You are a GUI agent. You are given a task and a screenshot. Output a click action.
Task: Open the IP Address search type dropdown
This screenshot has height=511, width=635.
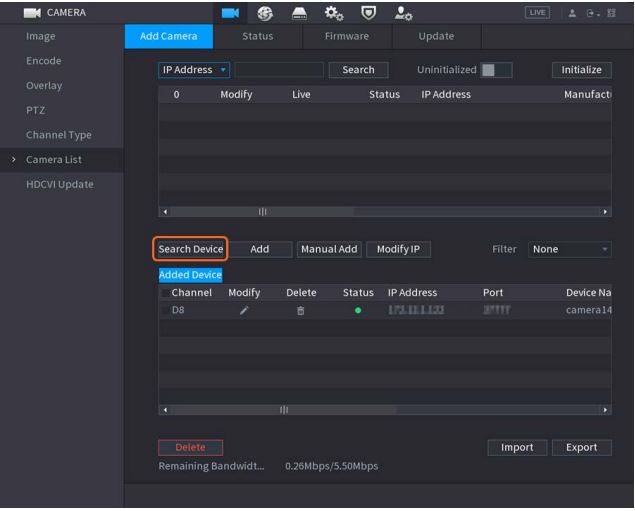[x=194, y=70]
